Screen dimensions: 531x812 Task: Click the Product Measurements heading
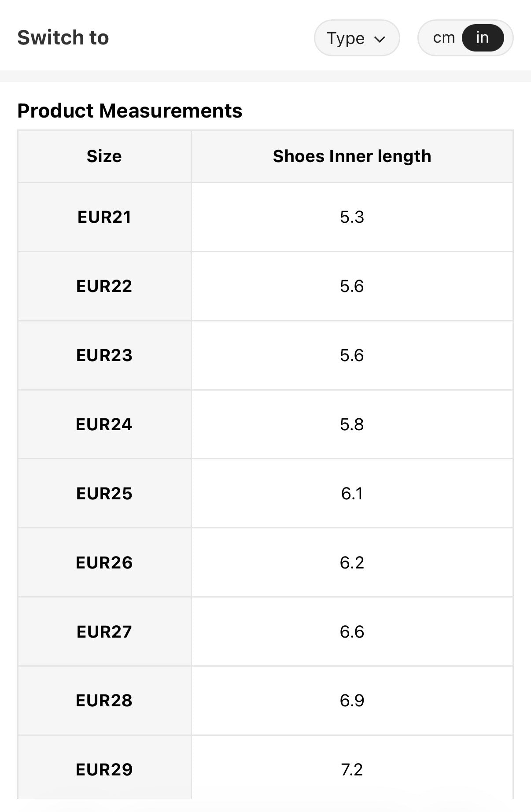click(130, 111)
